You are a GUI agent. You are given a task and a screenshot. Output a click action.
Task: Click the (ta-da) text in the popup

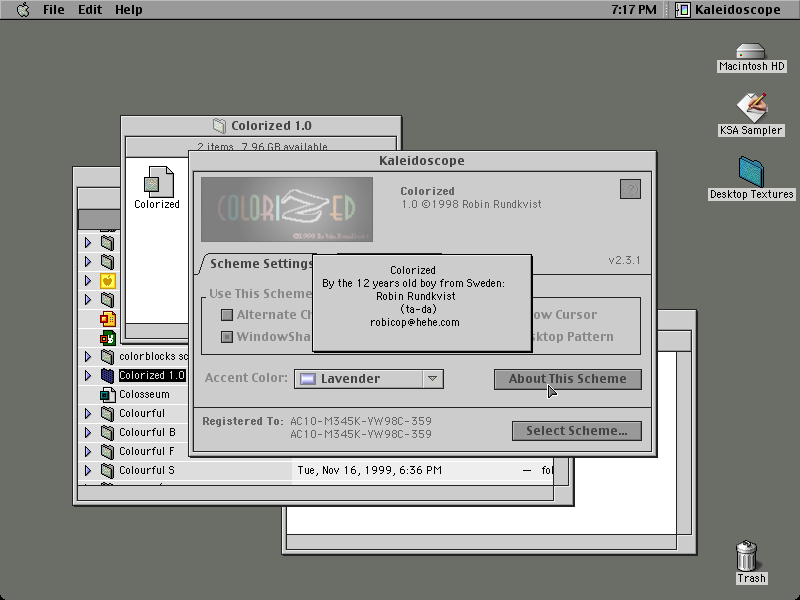pyautogui.click(x=418, y=309)
